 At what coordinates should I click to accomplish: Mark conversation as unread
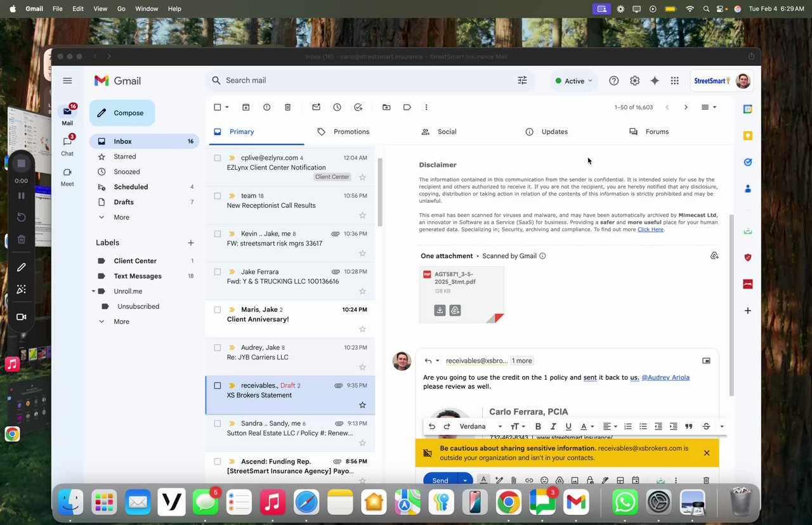[316, 107]
